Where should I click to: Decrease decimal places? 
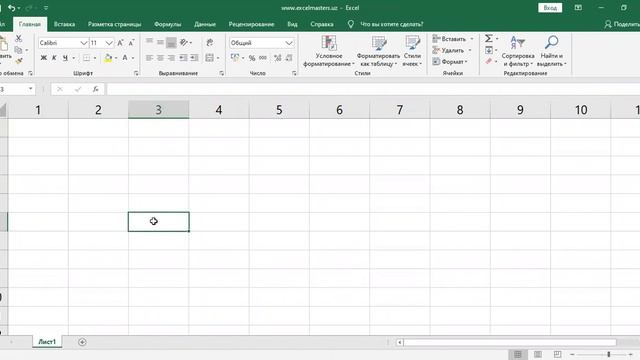point(289,58)
